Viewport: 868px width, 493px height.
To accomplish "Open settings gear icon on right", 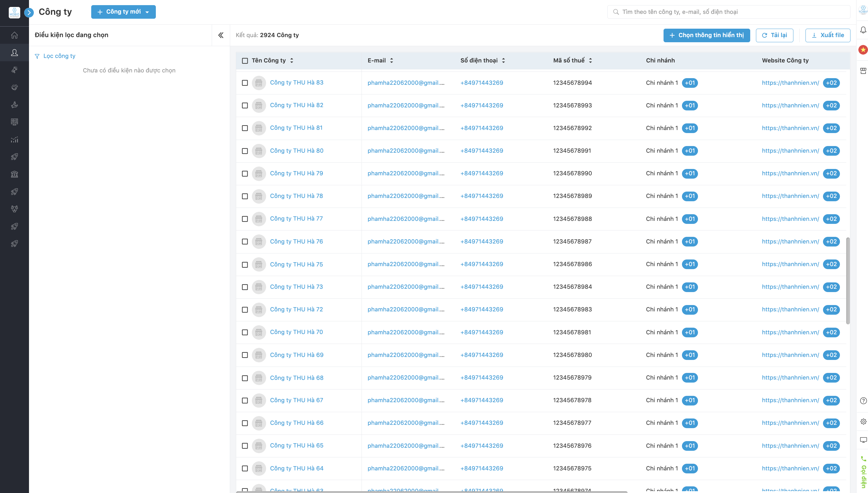I will click(863, 421).
